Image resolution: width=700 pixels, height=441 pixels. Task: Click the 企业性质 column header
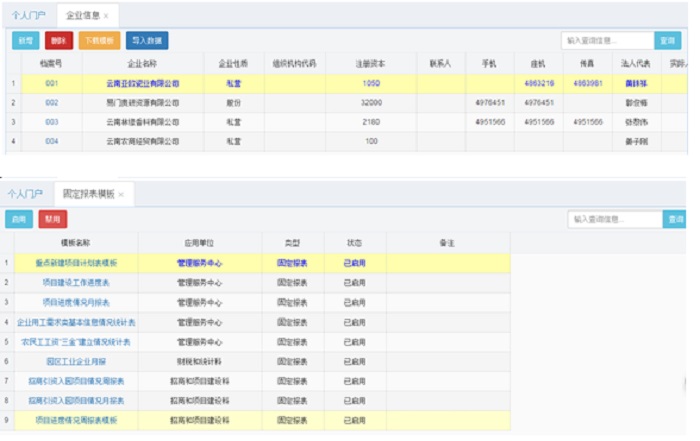(x=233, y=64)
